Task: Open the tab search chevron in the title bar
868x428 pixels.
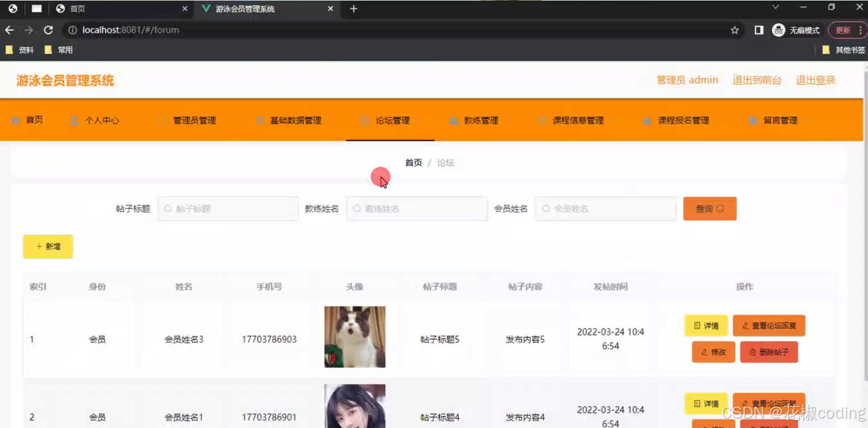Action: click(775, 7)
